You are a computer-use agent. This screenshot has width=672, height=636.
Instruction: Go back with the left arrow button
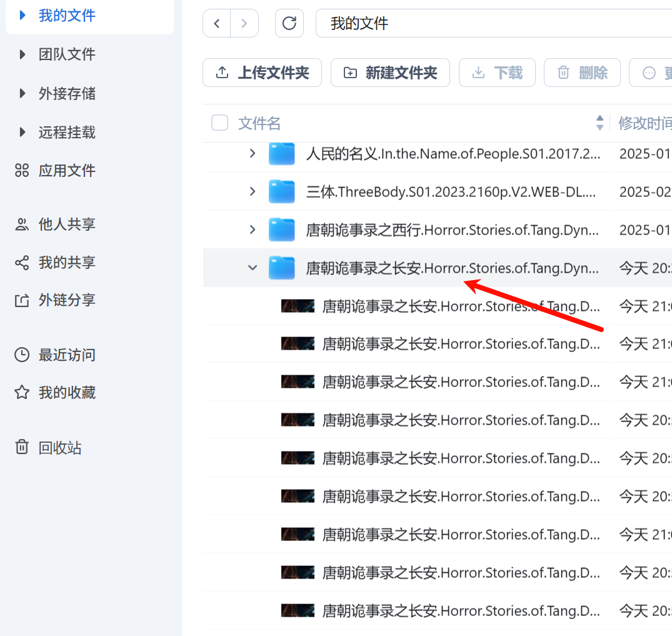217,23
